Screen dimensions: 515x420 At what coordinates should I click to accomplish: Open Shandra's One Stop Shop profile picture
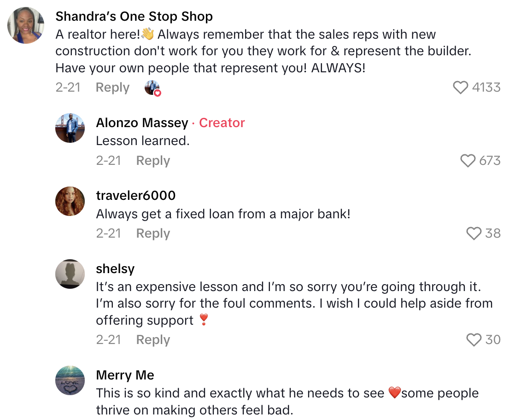26,25
